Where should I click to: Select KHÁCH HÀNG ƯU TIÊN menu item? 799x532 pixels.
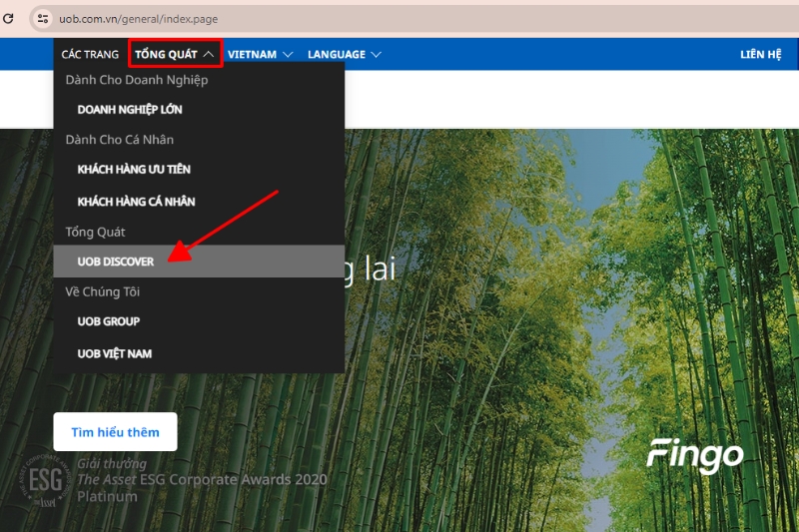pyautogui.click(x=199, y=170)
